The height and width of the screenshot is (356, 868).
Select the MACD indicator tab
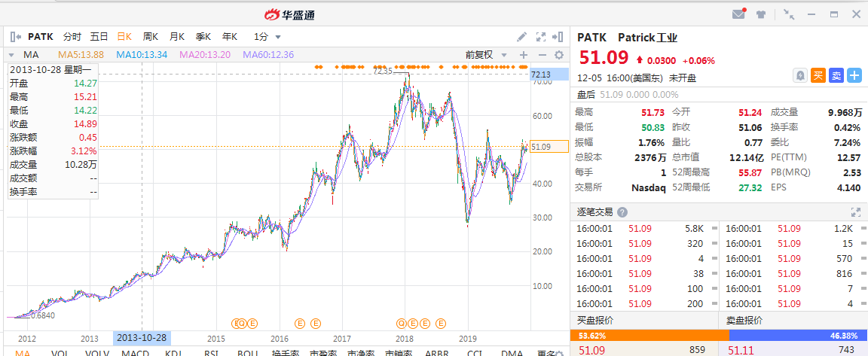click(x=136, y=353)
